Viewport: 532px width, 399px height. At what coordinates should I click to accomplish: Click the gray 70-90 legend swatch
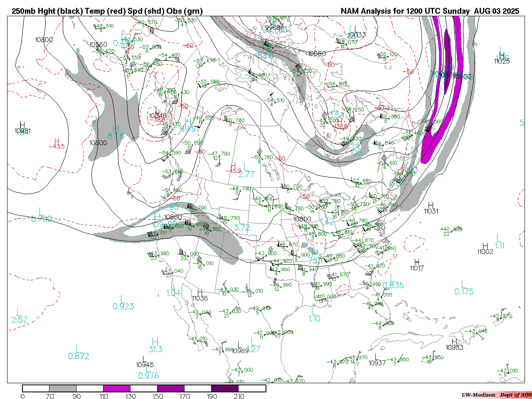point(63,388)
